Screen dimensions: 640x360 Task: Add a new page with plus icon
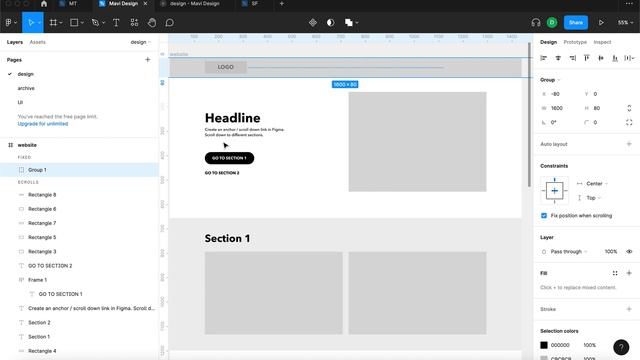147,60
